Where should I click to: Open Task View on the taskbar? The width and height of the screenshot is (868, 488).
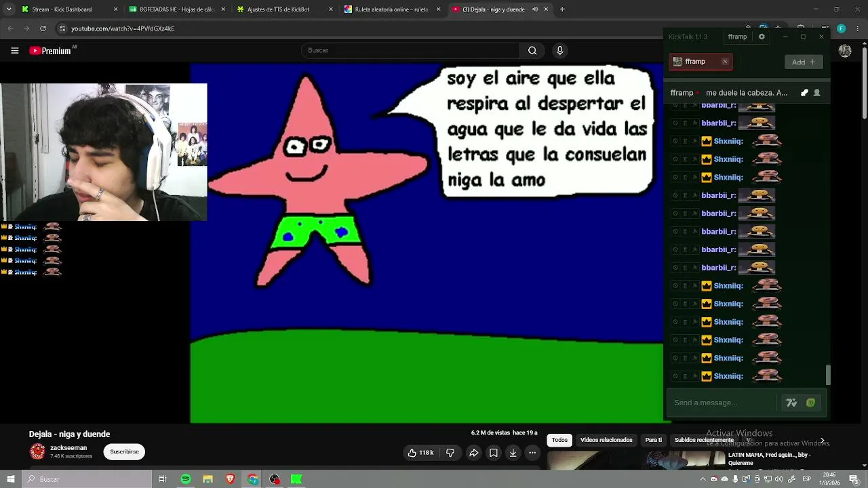point(163,479)
